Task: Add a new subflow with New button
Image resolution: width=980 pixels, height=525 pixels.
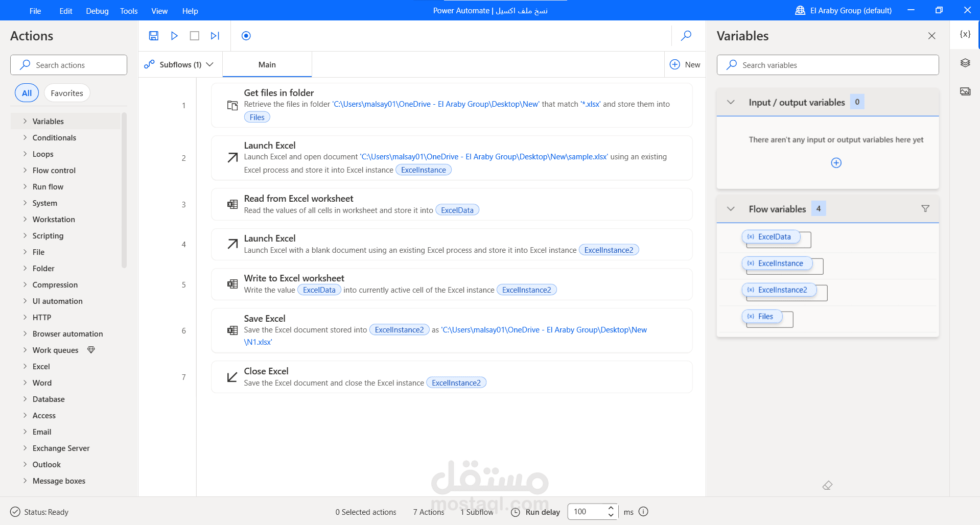Action: click(685, 64)
